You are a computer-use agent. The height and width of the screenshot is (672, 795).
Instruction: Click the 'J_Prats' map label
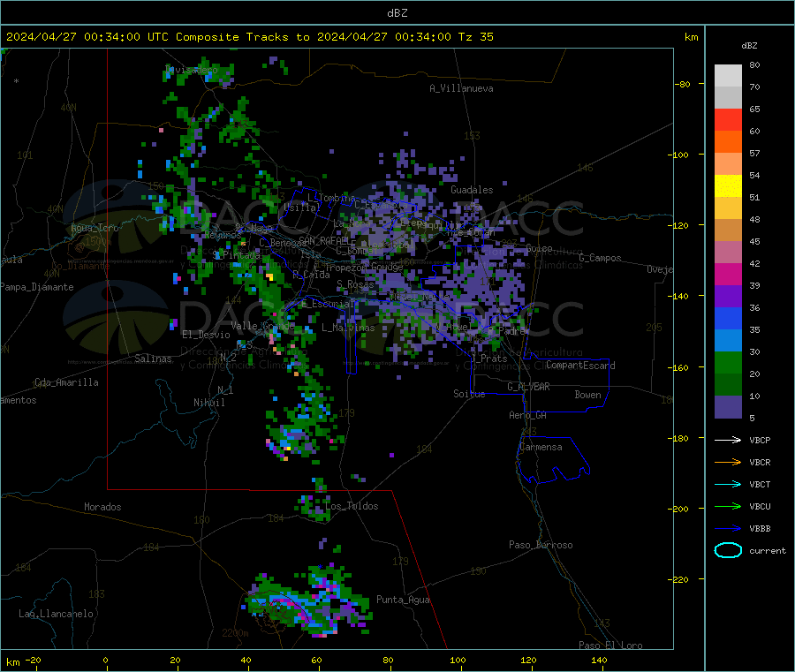click(489, 358)
